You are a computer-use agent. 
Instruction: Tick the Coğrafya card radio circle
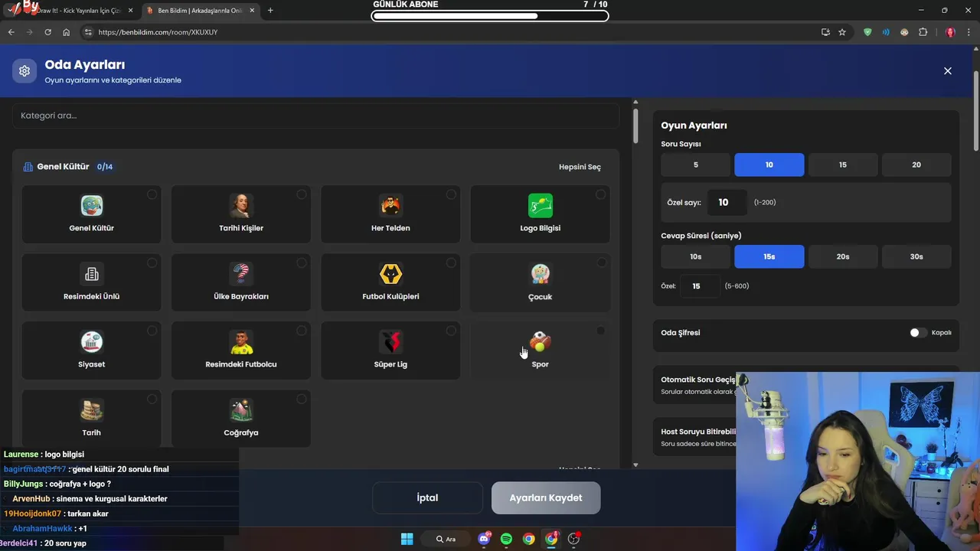(x=301, y=399)
